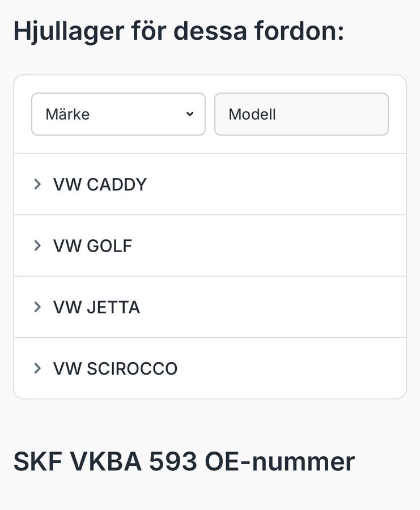420x510 pixels.
Task: Click the 'Hjullager för dessa fordon:' heading
Action: pos(179,31)
